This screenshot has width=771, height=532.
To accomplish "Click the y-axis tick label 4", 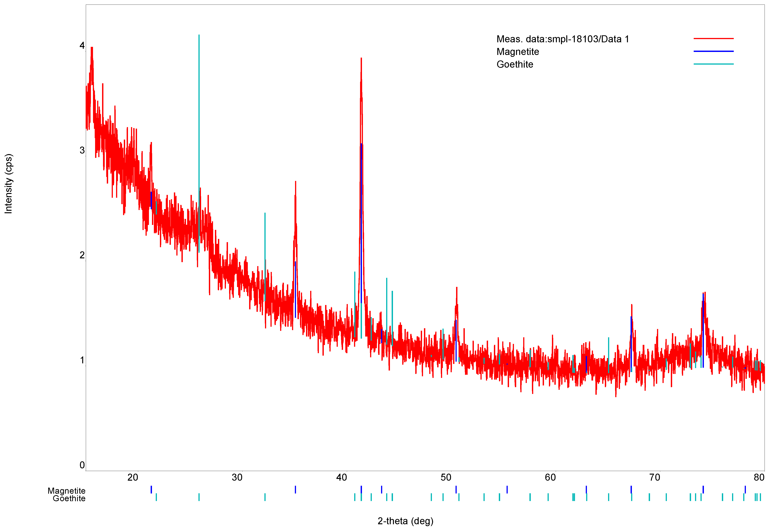I will pos(82,46).
